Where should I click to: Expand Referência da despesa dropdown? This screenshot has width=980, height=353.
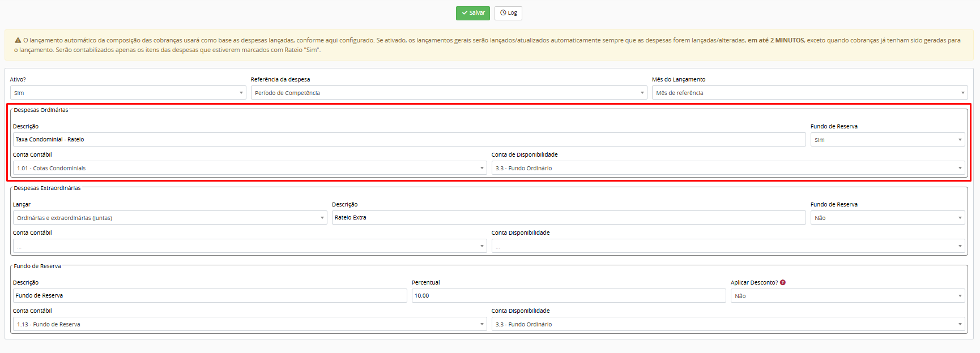point(449,93)
